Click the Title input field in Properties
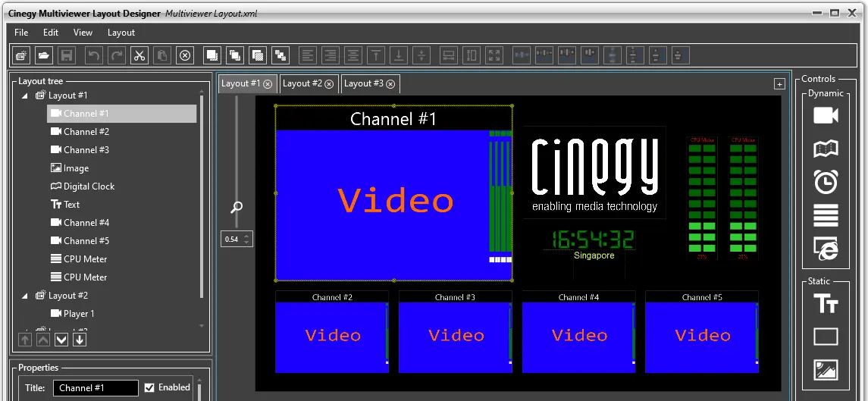The height and width of the screenshot is (401, 868). [96, 387]
